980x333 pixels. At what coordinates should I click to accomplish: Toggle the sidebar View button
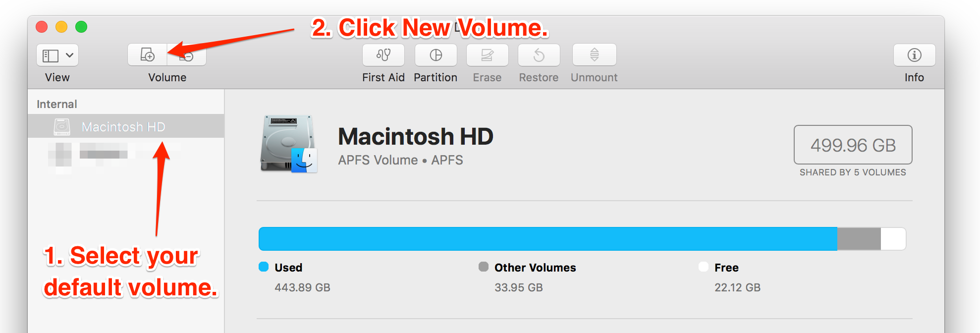[51, 55]
